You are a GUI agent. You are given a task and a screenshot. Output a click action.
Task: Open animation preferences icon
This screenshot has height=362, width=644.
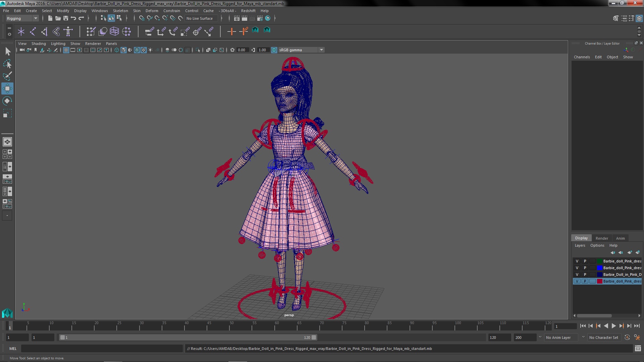tap(637, 338)
